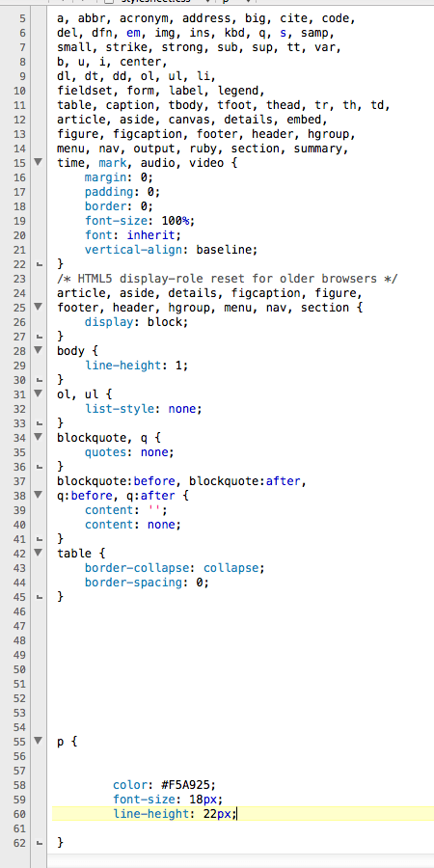The width and height of the screenshot is (434, 868).
Task: Click the line 'blockquote:before, blockquote:after,'
Action: pos(181,481)
